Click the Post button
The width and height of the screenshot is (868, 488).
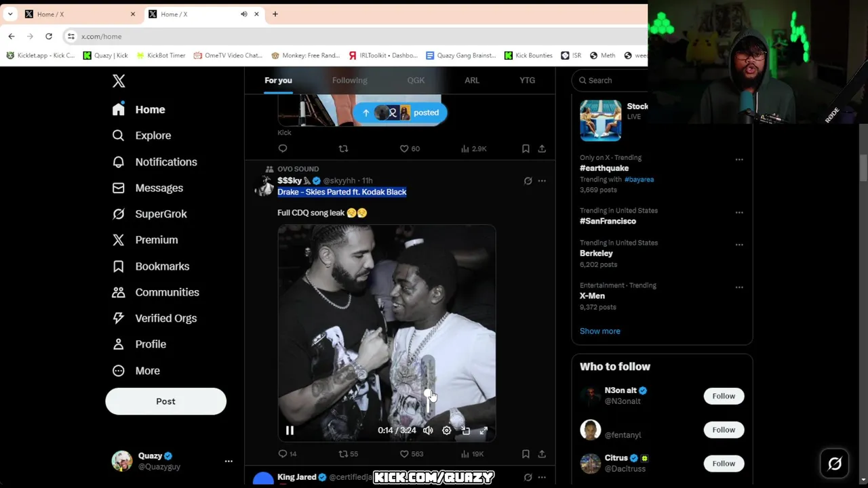pos(165,401)
